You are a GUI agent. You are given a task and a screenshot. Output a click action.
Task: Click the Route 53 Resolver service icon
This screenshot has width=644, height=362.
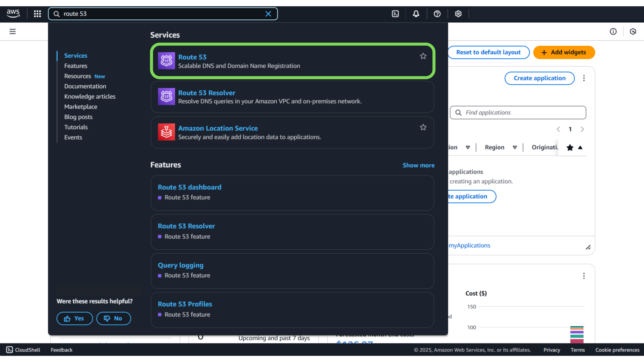point(166,97)
